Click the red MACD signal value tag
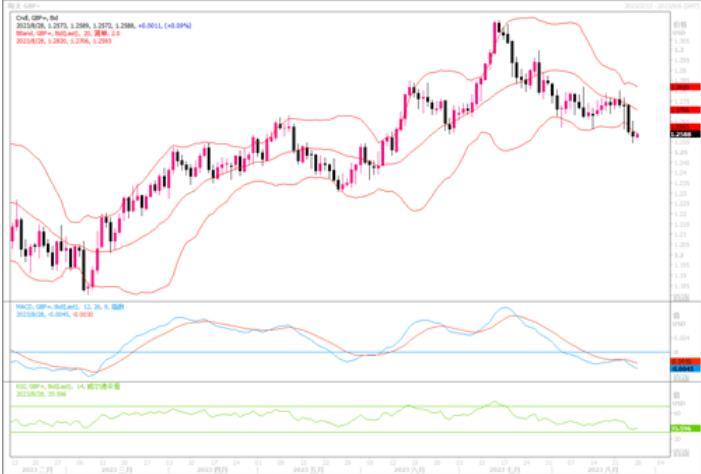 tap(685, 361)
